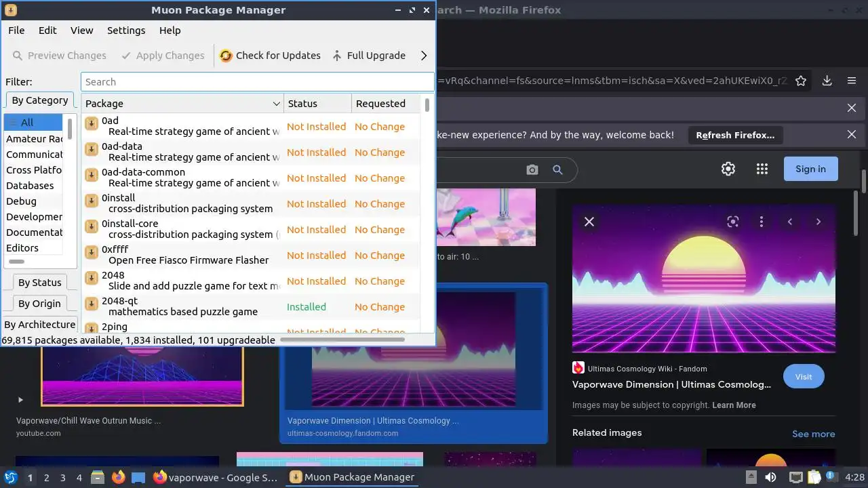This screenshot has width=868, height=488.
Task: Open the File menu in Muon
Action: pyautogui.click(x=16, y=30)
